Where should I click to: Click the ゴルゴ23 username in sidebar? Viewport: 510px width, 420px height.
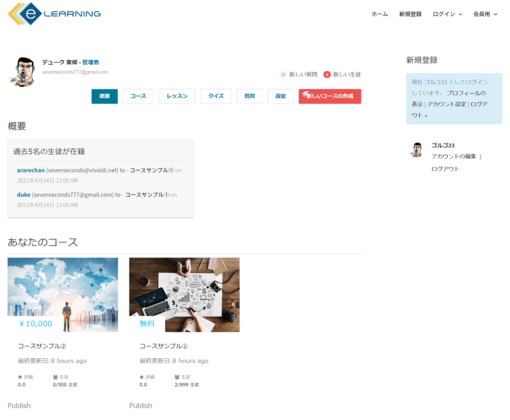[443, 145]
